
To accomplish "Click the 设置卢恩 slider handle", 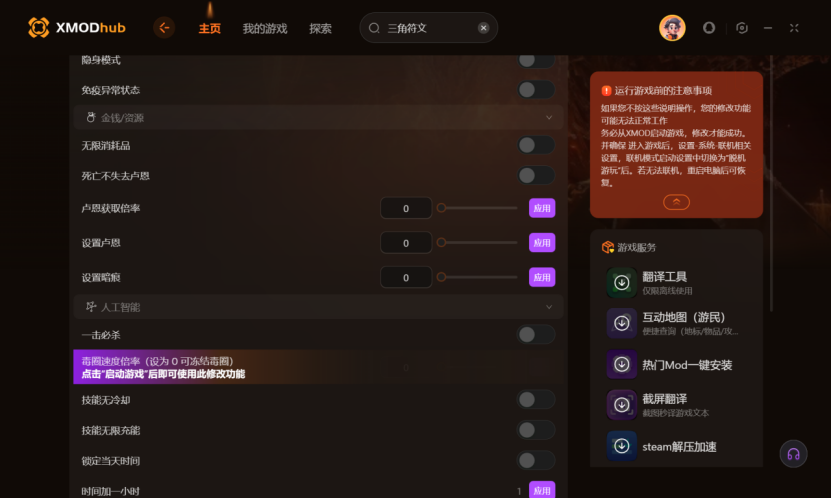I will (441, 243).
